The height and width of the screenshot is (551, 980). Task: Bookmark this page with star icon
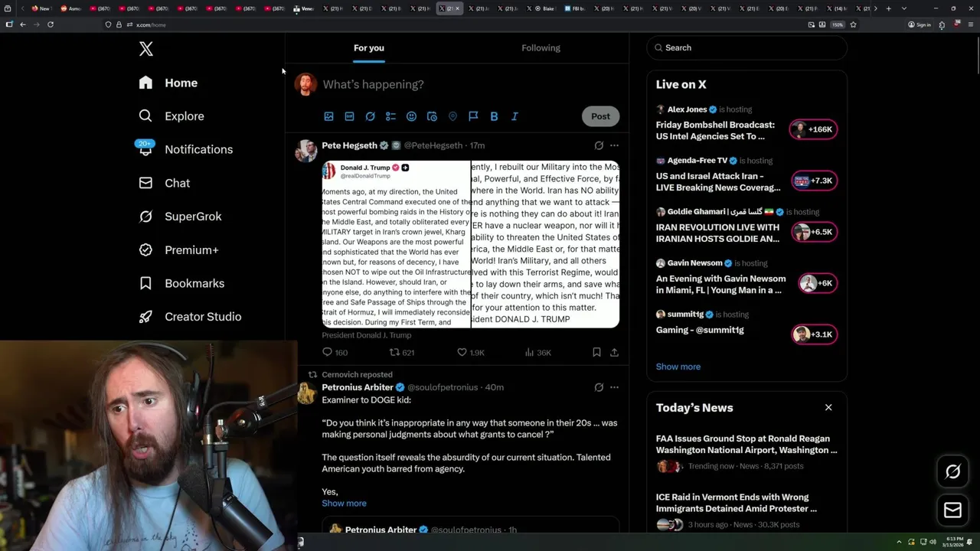(x=853, y=24)
